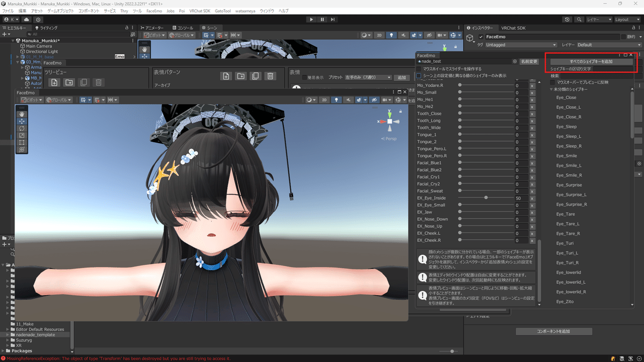This screenshot has height=362, width=644.
Task: Click すべてのシェイプキーを追加 button
Action: (591, 62)
